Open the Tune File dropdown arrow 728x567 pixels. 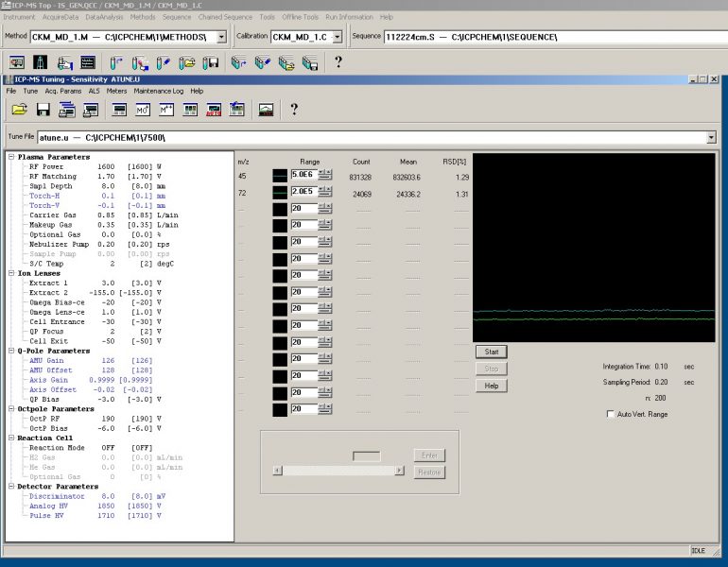[711, 137]
